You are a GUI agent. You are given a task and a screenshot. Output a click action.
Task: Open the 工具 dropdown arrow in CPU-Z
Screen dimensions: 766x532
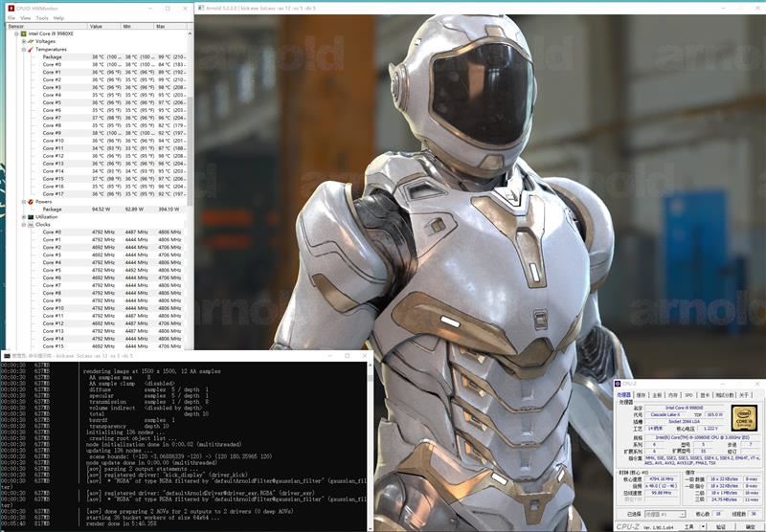(703, 526)
